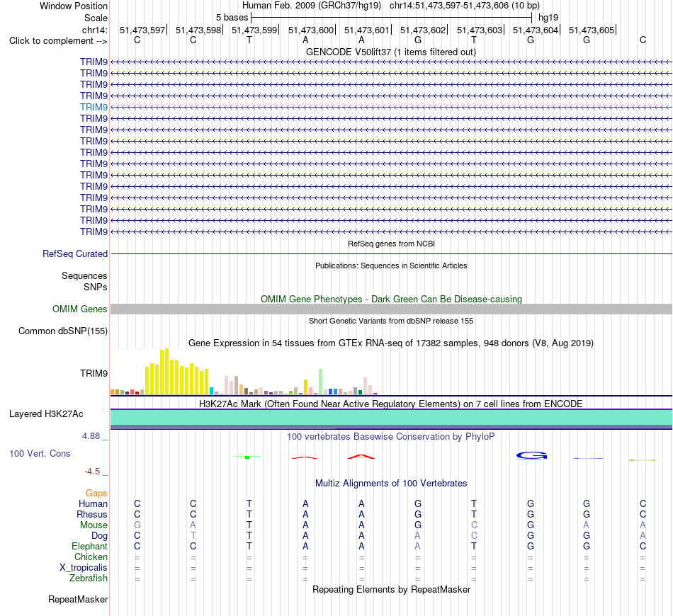Click the 'RefSeq genes from NCBI' title
The image size is (673, 616).
pos(391,244)
